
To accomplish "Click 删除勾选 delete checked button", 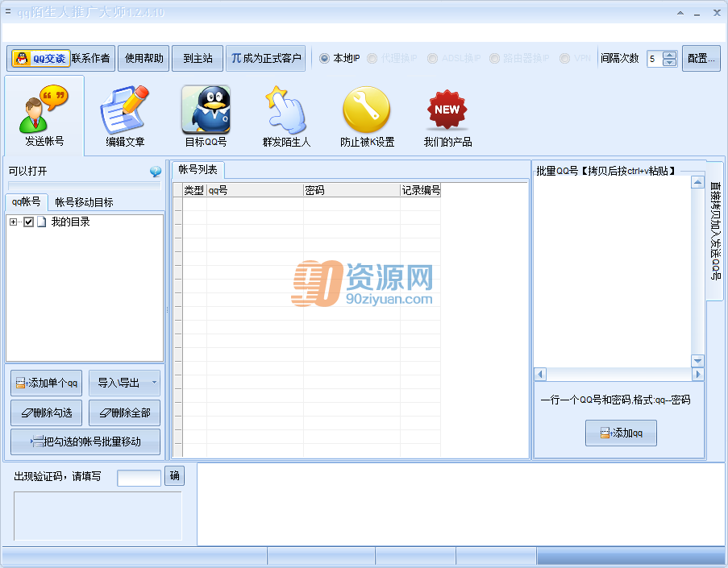I will (x=47, y=413).
